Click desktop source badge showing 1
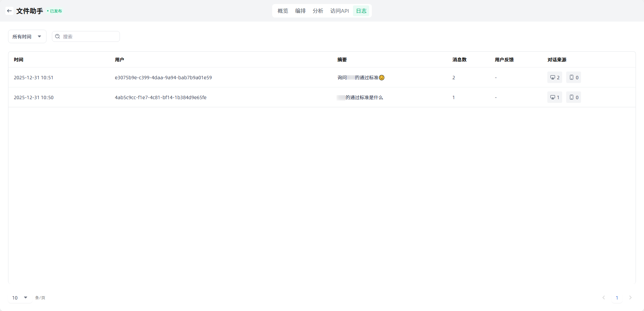 click(554, 97)
